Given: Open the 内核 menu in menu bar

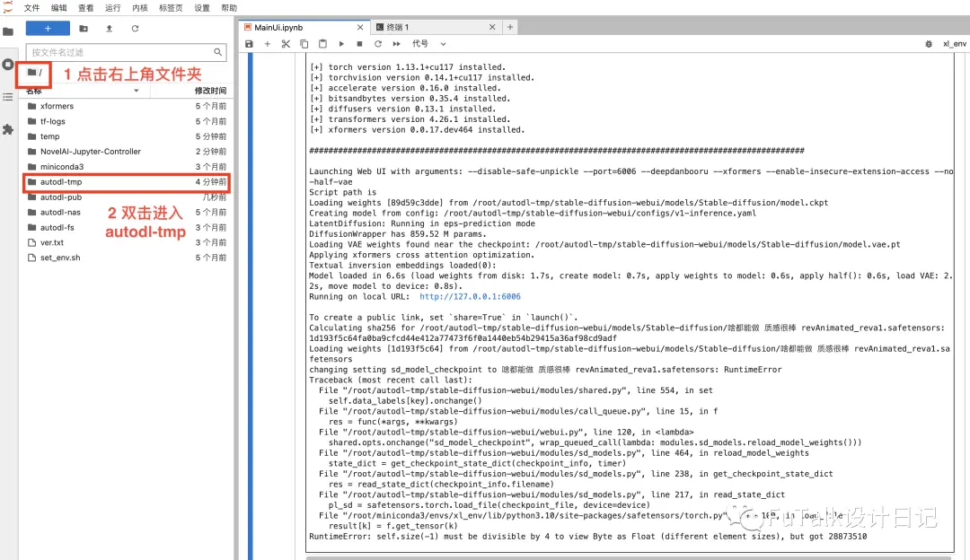Looking at the screenshot, I should (140, 8).
